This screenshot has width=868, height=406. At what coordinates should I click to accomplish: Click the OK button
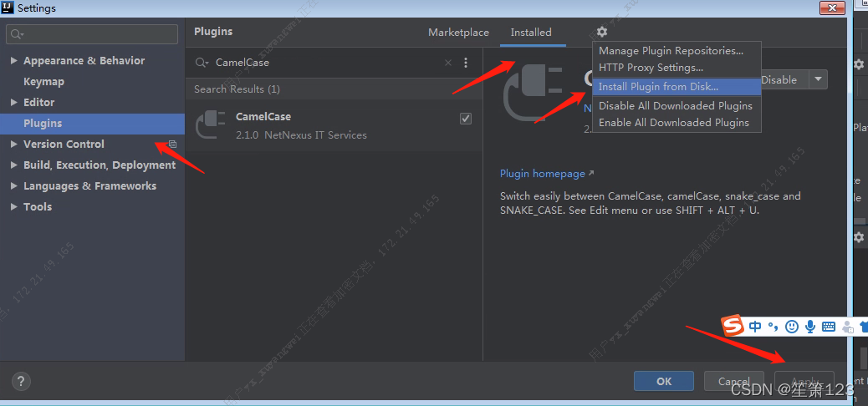tap(664, 381)
